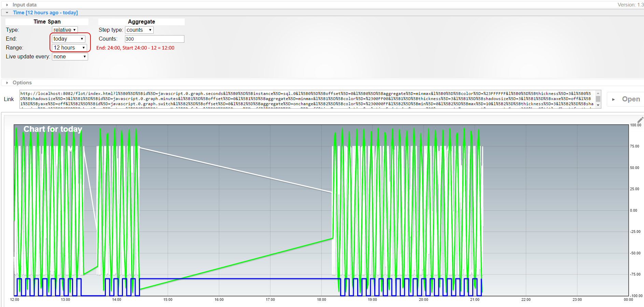The height and width of the screenshot is (307, 644).
Task: Click inside the Link URL text area
Action: coord(307,99)
